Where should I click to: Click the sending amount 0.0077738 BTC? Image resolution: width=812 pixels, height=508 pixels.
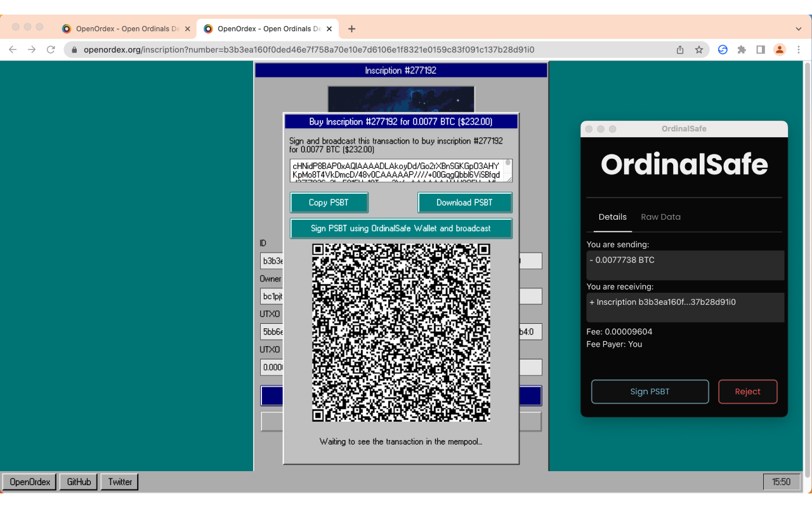pyautogui.click(x=685, y=265)
